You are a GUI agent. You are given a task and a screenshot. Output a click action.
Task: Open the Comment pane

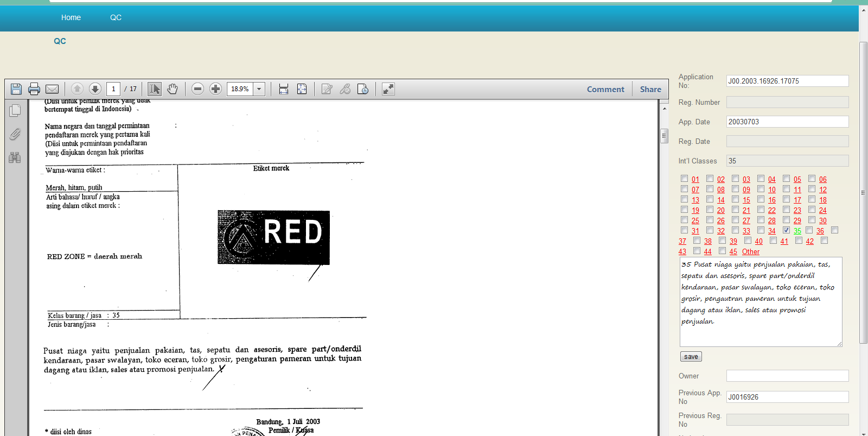pyautogui.click(x=605, y=90)
